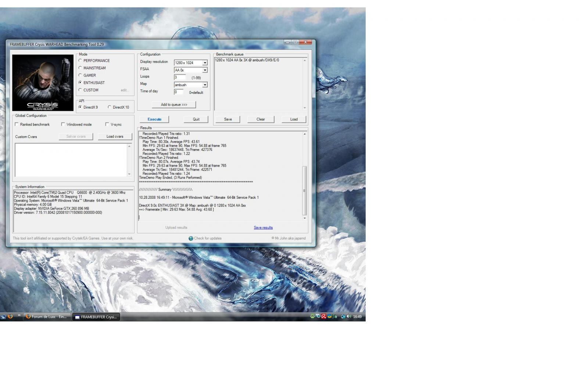Click Upload results
The height and width of the screenshot is (368, 588).
click(x=176, y=227)
